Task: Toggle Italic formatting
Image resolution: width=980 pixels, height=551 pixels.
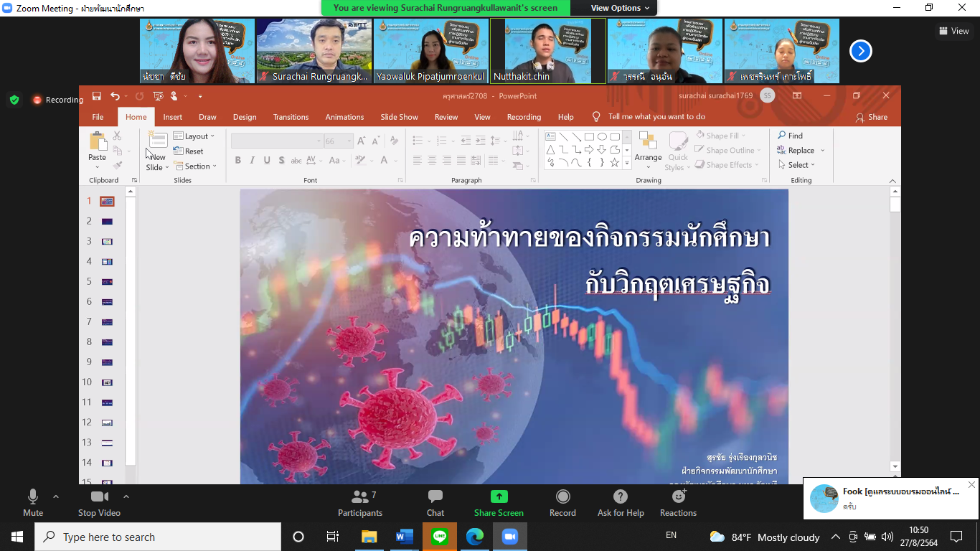Action: click(x=253, y=160)
